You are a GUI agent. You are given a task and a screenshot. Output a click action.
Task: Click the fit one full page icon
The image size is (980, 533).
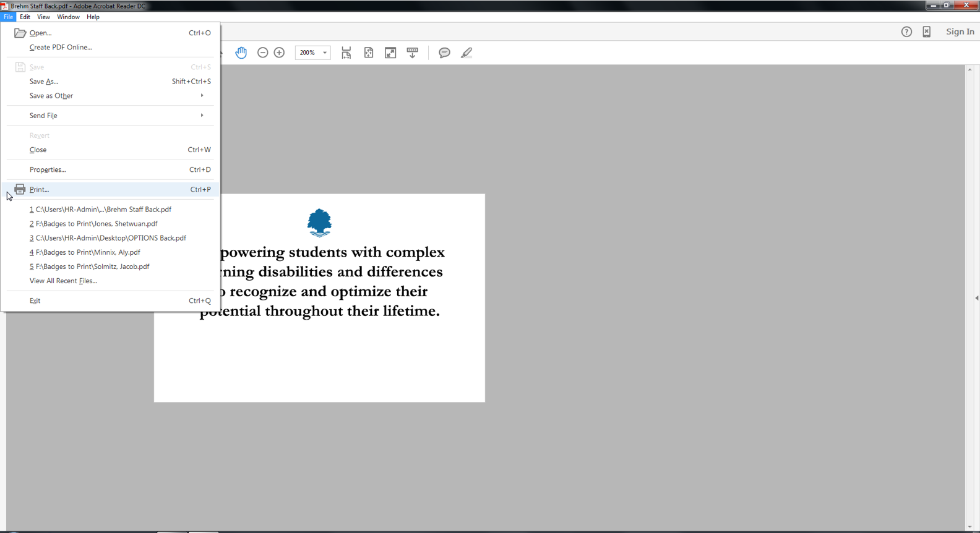click(x=369, y=53)
